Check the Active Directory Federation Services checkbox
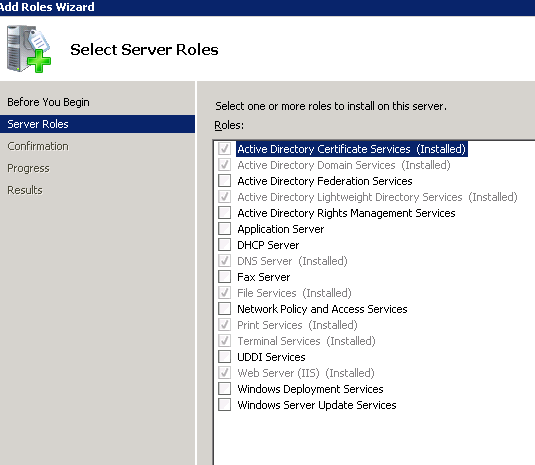535x465 pixels. click(225, 180)
